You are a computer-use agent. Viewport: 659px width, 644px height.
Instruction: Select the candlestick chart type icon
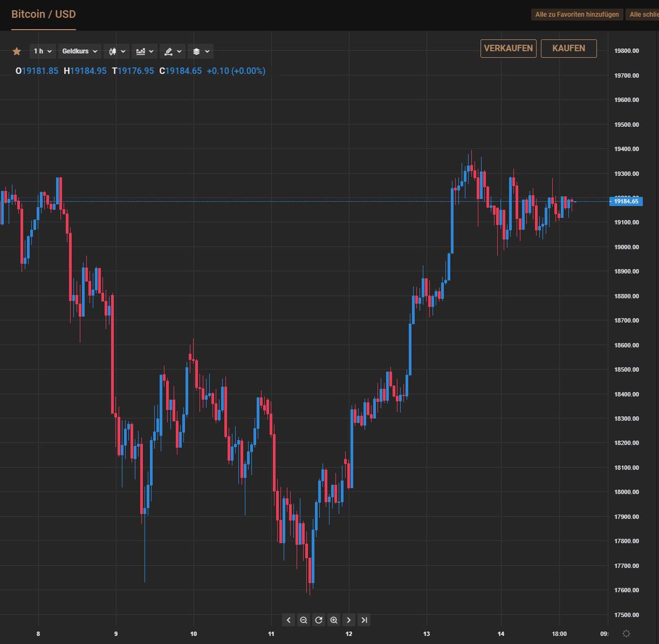(113, 51)
